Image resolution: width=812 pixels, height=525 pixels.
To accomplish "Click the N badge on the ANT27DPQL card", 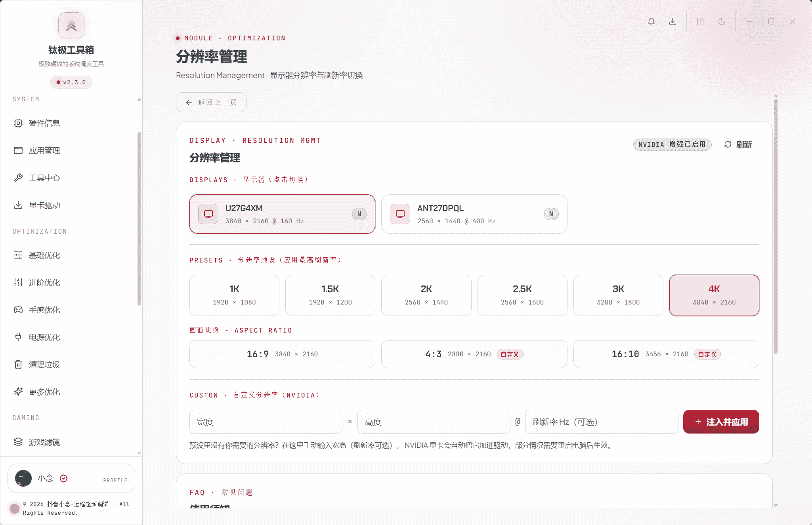I will pos(551,214).
